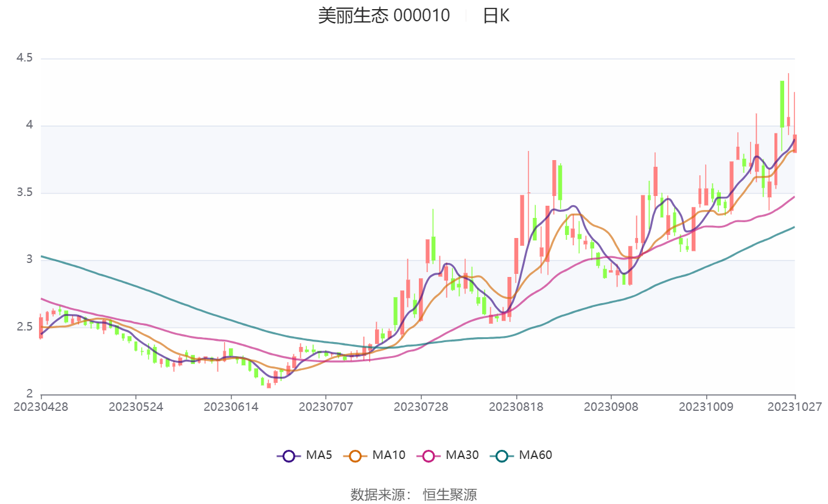
Task: Click the 4.5 price label on y-axis
Action: [x=24, y=58]
